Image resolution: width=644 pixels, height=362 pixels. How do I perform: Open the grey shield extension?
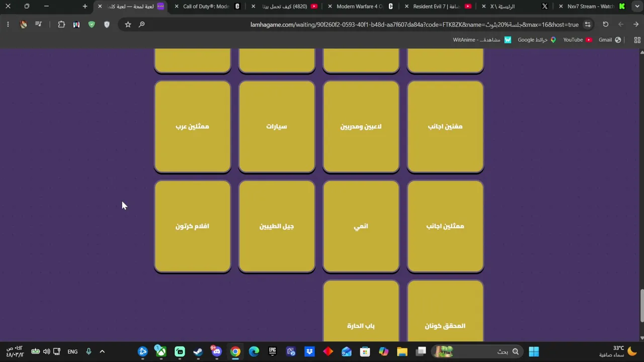pyautogui.click(x=107, y=24)
